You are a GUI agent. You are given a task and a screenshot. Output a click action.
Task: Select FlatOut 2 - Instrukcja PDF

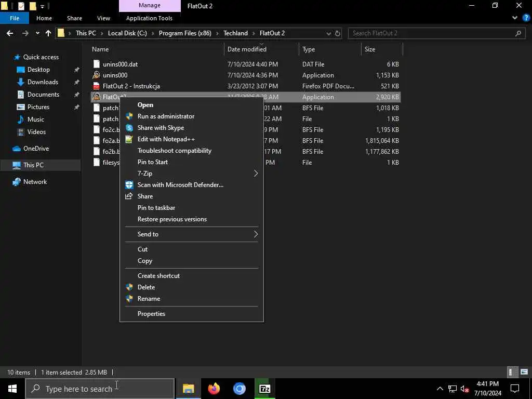(246, 86)
